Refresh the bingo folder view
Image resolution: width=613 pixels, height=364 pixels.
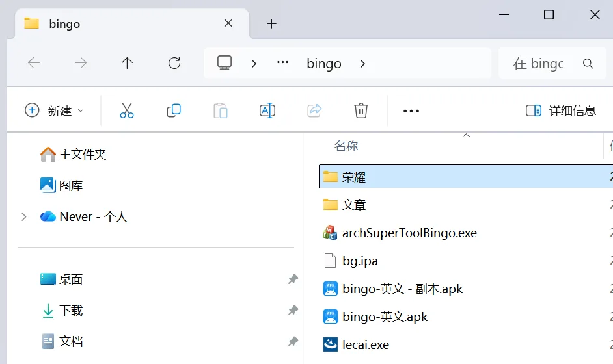point(174,62)
